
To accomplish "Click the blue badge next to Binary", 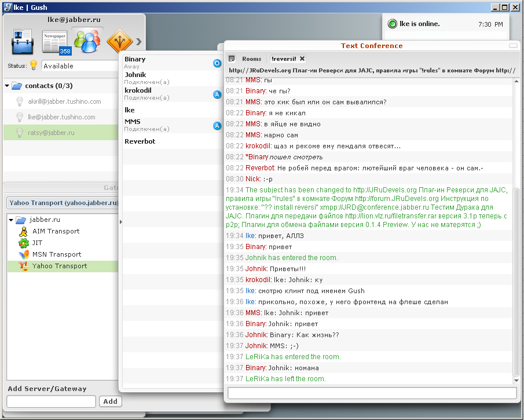I will tap(217, 63).
